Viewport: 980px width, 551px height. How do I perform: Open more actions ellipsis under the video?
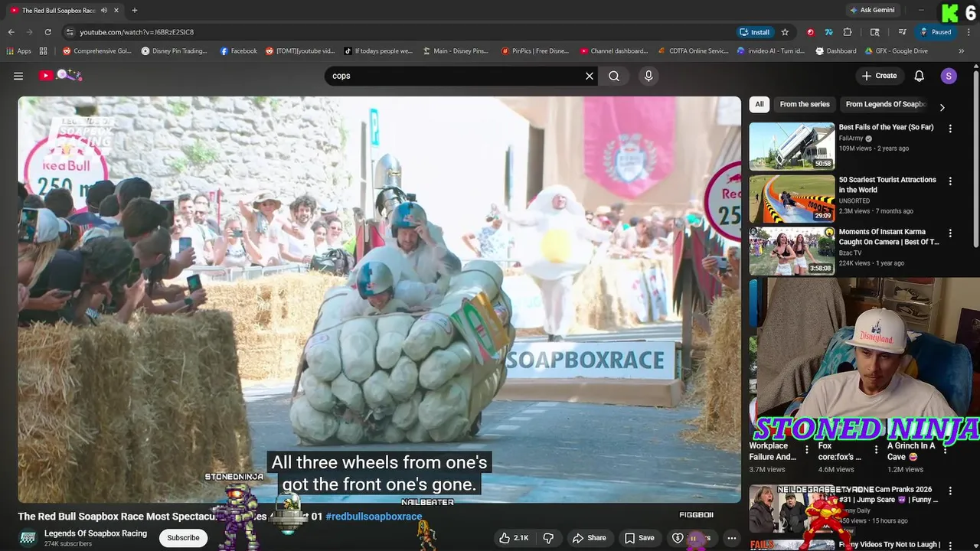click(732, 538)
